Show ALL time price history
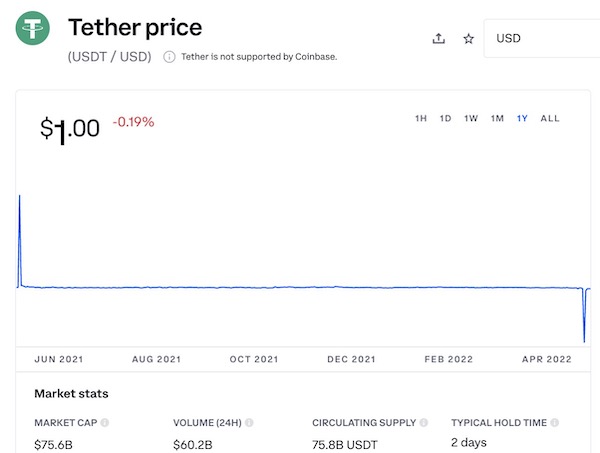 tap(550, 119)
